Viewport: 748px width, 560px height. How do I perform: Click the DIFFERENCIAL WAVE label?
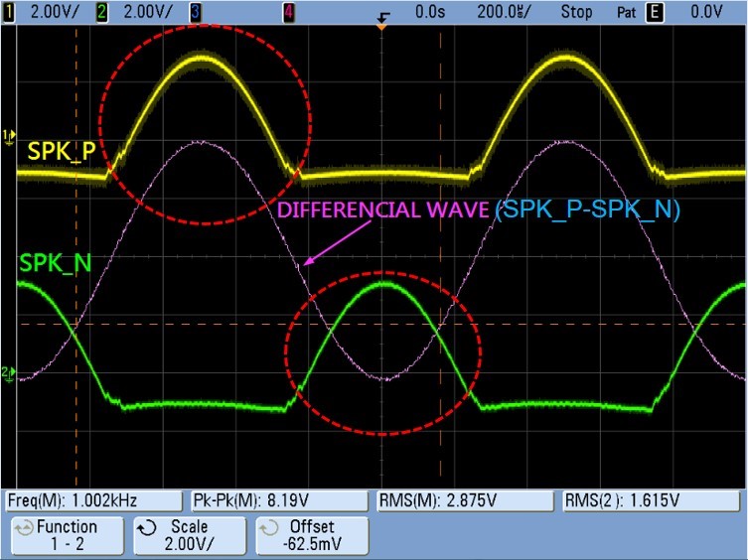pyautogui.click(x=383, y=210)
